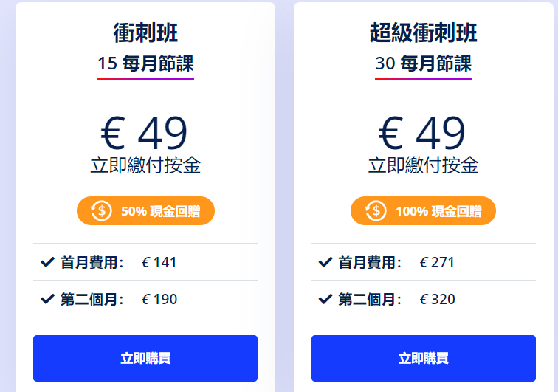This screenshot has height=392, width=558.
Task: Select the 100% 現金回贈 orange badge
Action: tap(423, 211)
